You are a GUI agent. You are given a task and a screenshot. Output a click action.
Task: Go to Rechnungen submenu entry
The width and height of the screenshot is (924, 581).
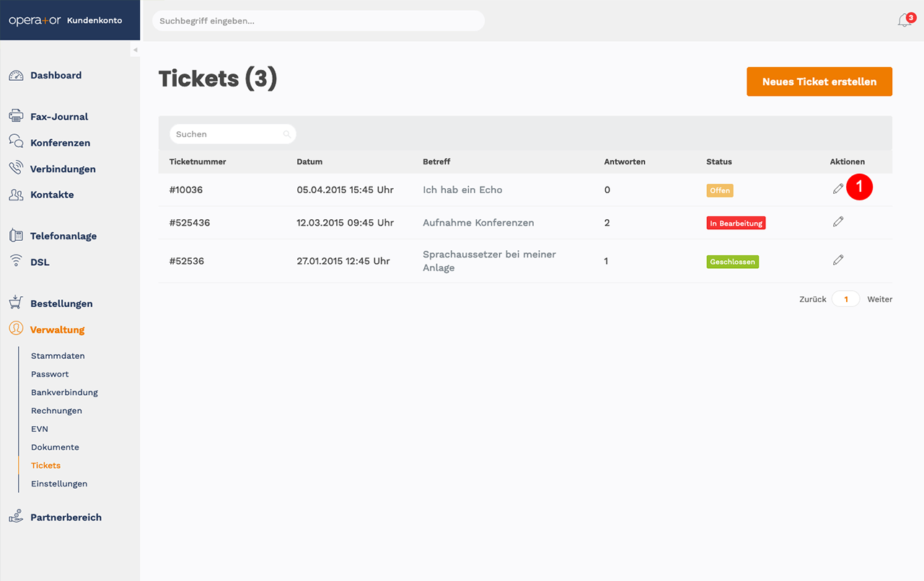click(x=56, y=410)
